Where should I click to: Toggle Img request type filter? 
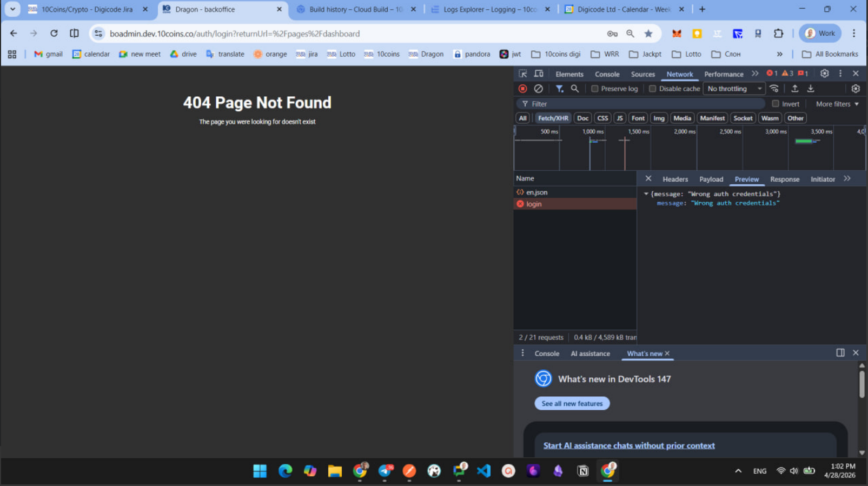pyautogui.click(x=659, y=118)
